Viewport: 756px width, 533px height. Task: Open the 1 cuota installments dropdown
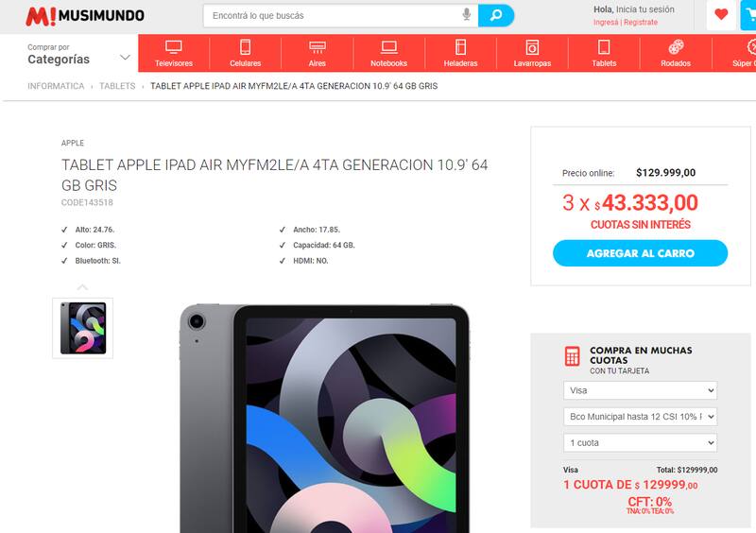pos(640,443)
